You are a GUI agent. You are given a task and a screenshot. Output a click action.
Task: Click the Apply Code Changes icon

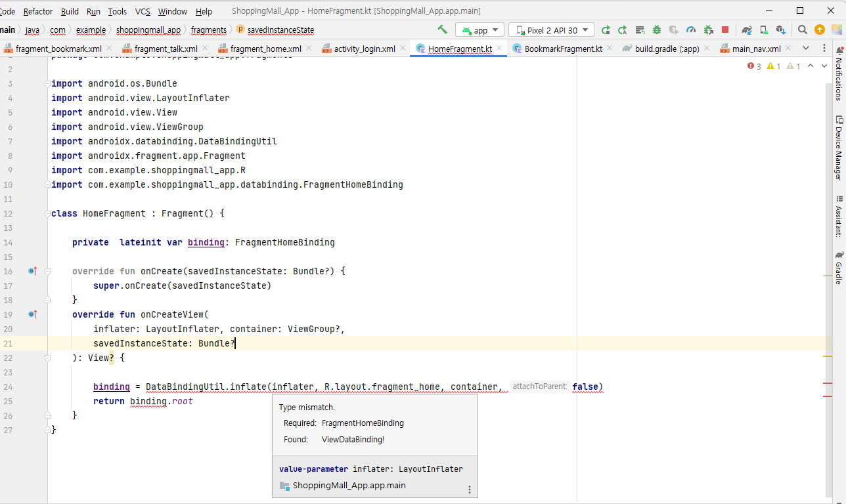[x=639, y=30]
